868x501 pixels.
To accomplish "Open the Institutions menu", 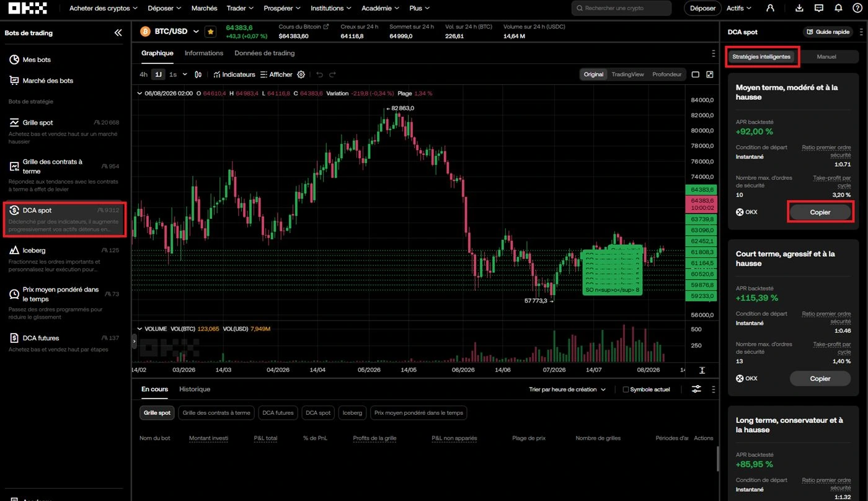I will (x=330, y=8).
